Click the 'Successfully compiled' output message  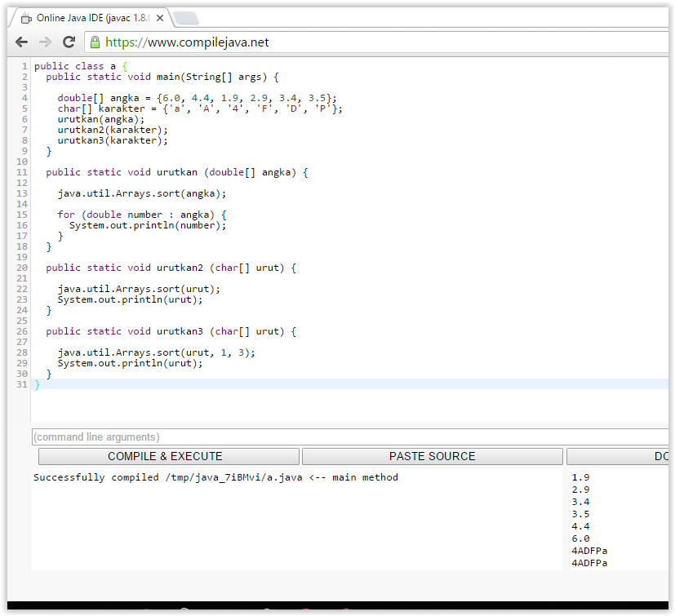click(215, 477)
